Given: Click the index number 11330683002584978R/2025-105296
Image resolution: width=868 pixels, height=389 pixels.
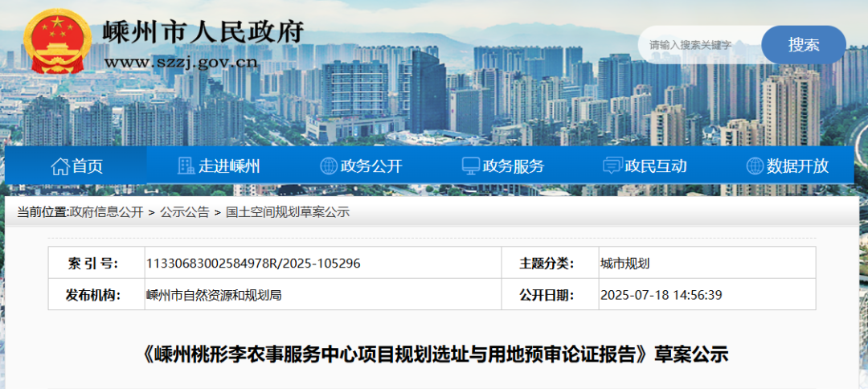Looking at the screenshot, I should (253, 263).
